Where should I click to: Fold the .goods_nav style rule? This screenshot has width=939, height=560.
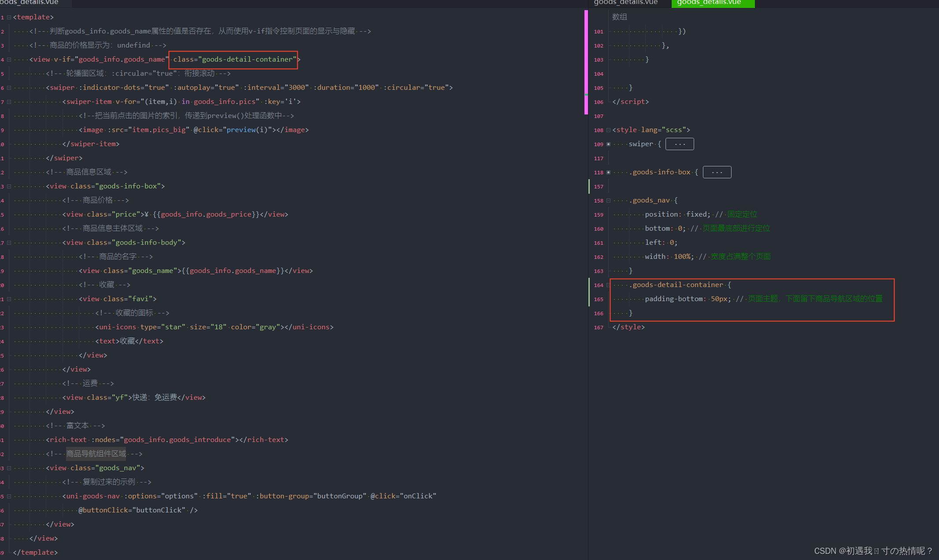pyautogui.click(x=608, y=201)
